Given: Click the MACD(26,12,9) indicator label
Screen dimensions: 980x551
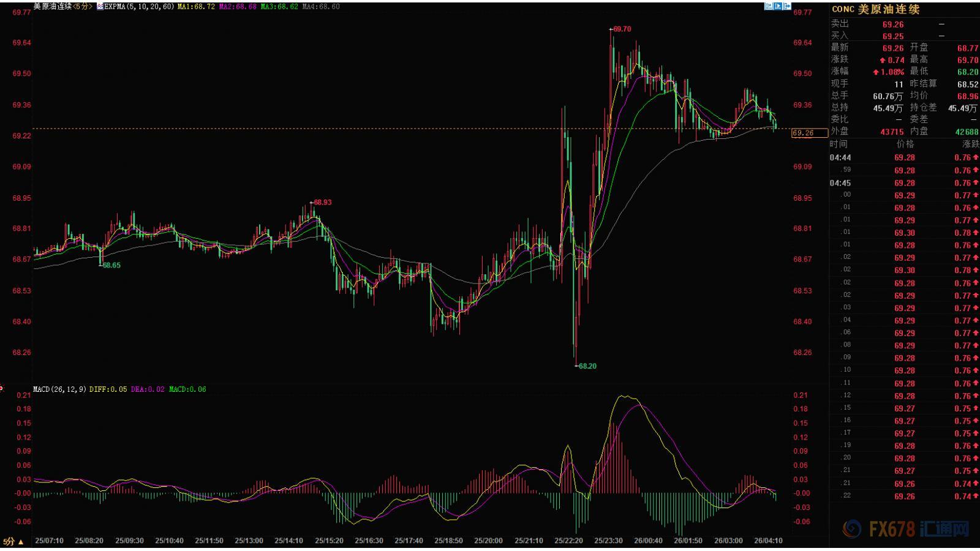Looking at the screenshot, I should coord(59,389).
